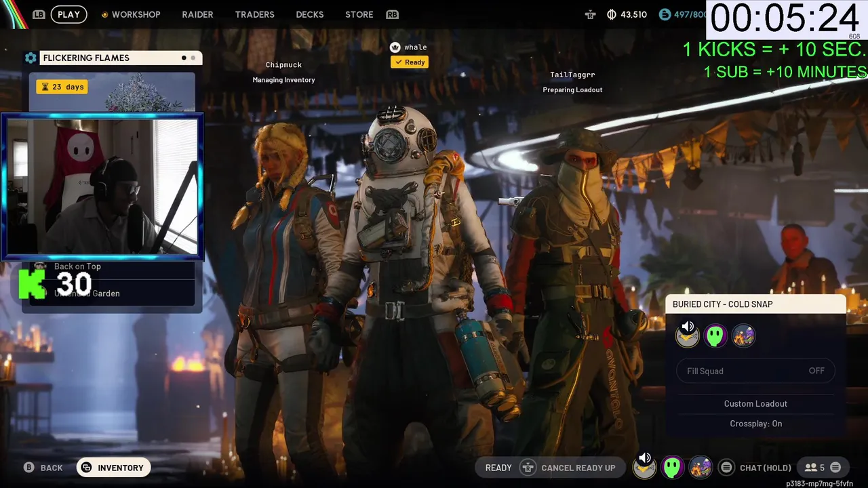Toggle Crossplay: On setting
This screenshot has height=488, width=868.
point(755,424)
